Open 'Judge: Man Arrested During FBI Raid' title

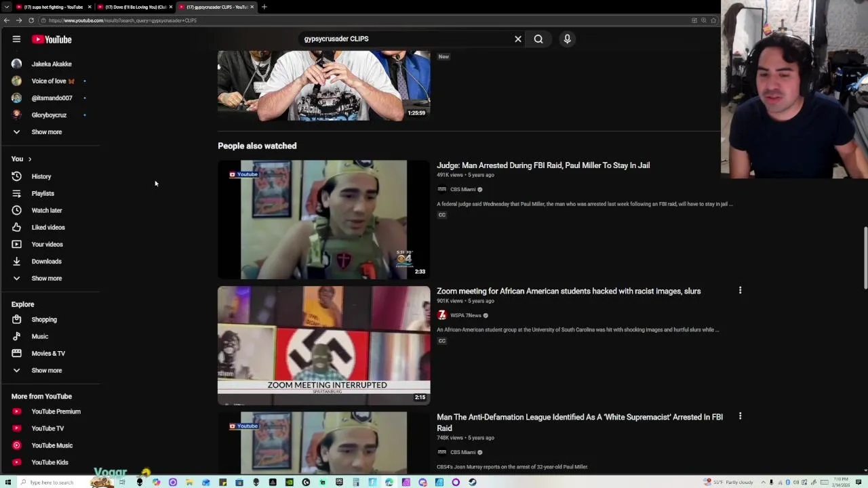tap(543, 165)
